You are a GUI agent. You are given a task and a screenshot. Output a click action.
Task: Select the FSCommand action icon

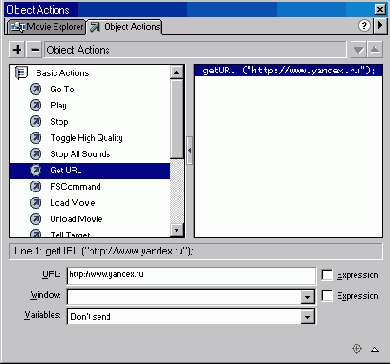35,186
